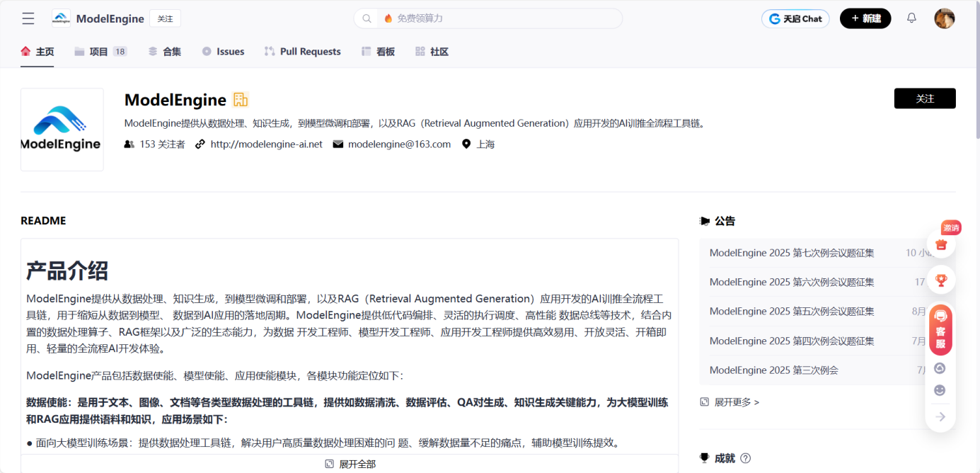Screen dimensions: 980x473
Task: Open 第四次例会议题征集 announcement
Action: (792, 341)
